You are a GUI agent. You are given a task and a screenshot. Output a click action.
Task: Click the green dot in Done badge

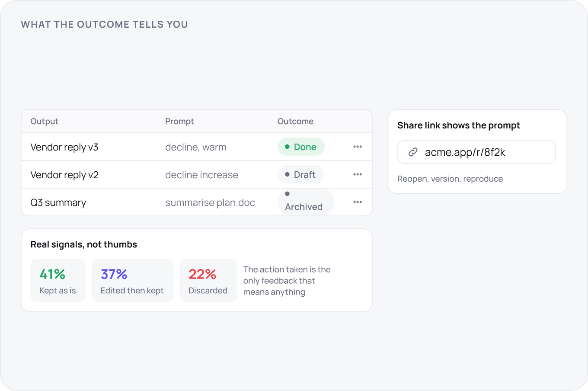click(x=287, y=147)
